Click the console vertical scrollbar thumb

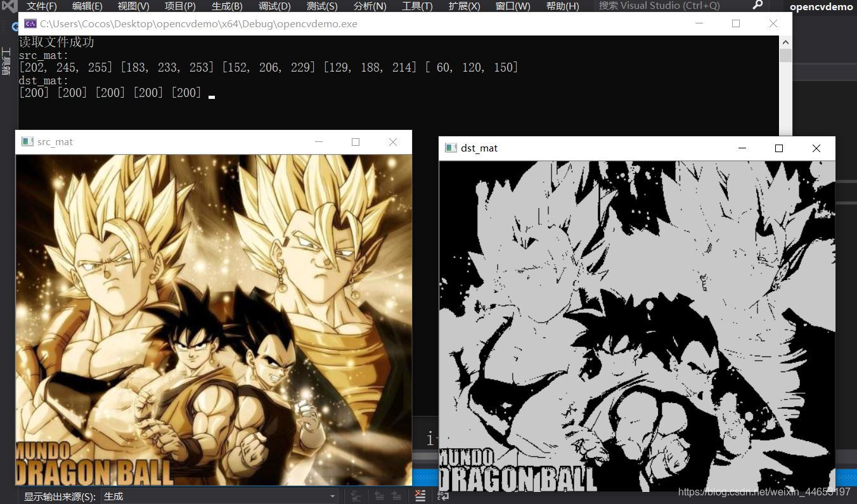(785, 56)
